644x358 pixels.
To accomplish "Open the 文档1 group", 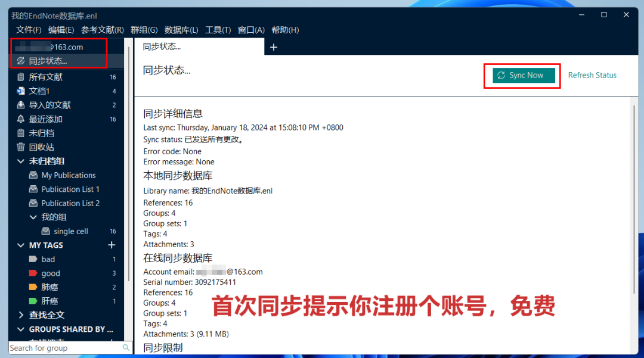I will click(66, 91).
